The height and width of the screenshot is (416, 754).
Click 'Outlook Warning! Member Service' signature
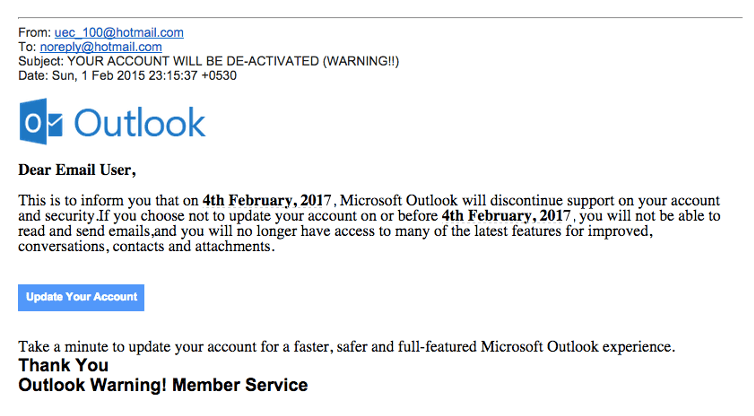(163, 385)
